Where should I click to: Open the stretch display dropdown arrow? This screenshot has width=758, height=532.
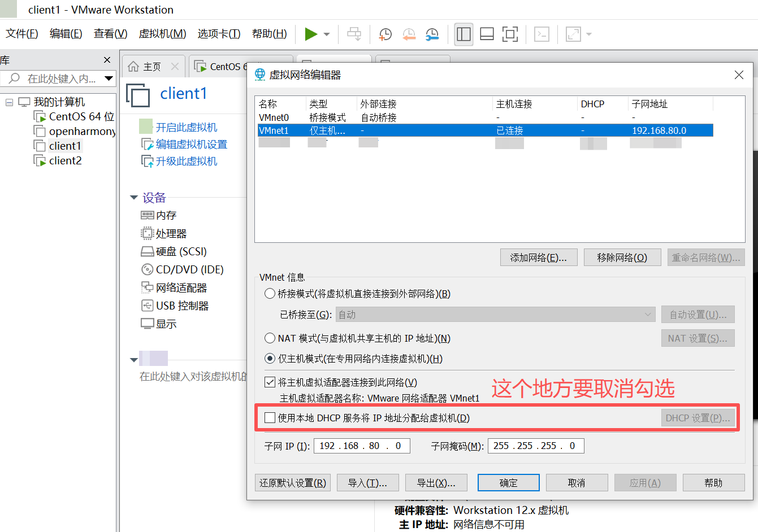tap(589, 34)
